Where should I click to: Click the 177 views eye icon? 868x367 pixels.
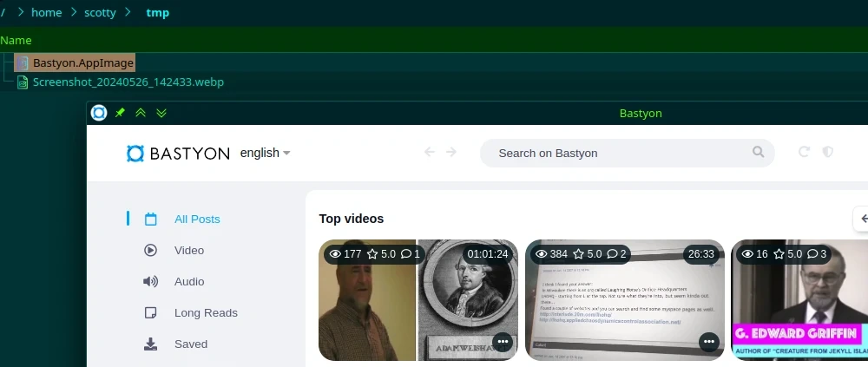coord(335,254)
